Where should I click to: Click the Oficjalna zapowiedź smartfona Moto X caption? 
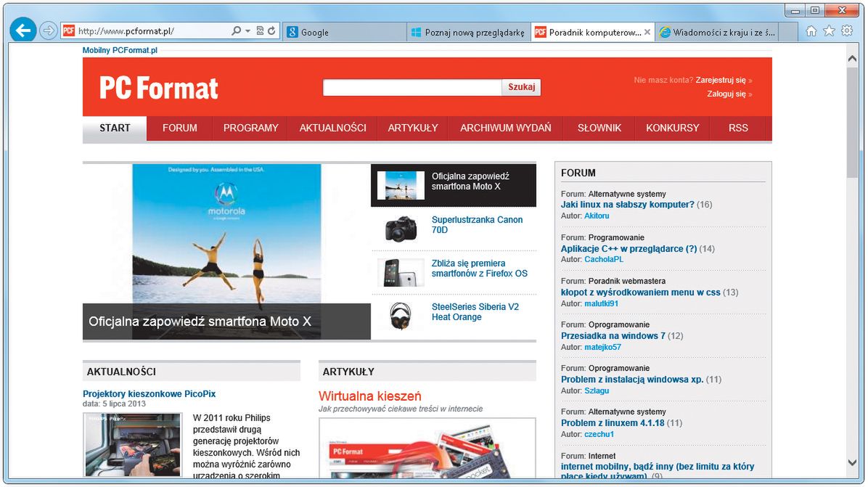point(200,322)
